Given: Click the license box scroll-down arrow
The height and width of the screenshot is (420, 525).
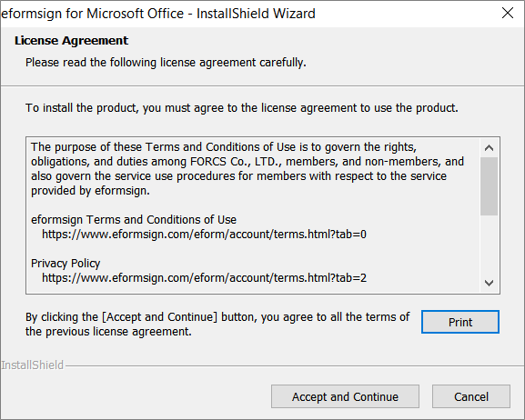Looking at the screenshot, I should 489,283.
